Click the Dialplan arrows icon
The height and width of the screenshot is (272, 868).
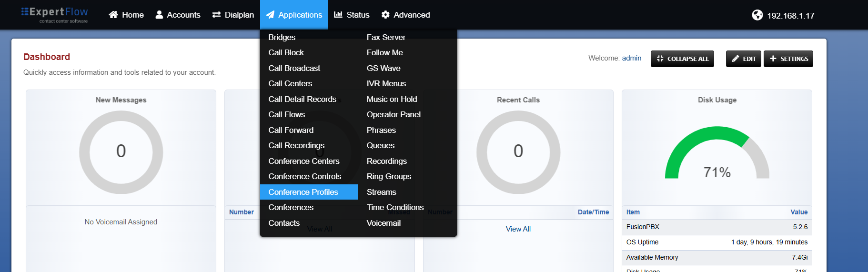point(216,15)
